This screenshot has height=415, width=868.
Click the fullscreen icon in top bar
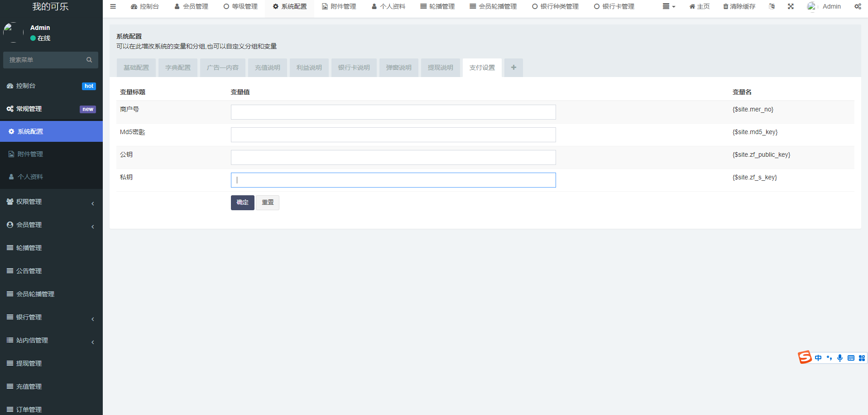pyautogui.click(x=791, y=6)
